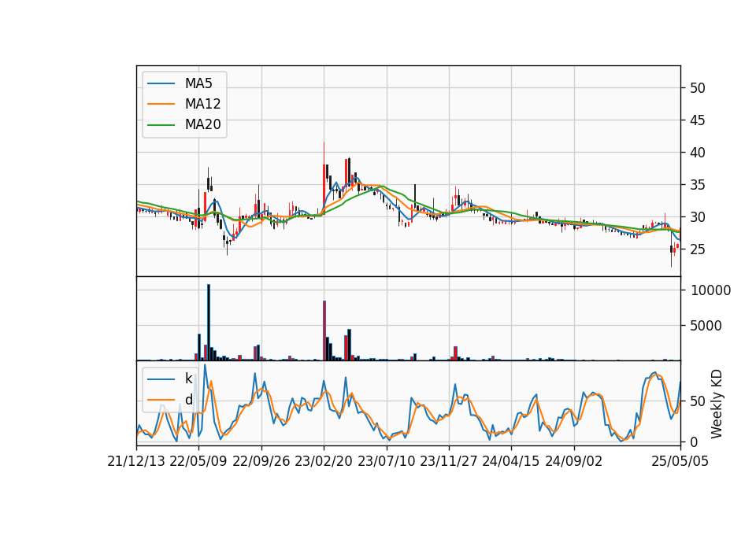The height and width of the screenshot is (543, 756).
Task: Click the date label 25/05/05
Action: coord(680,461)
